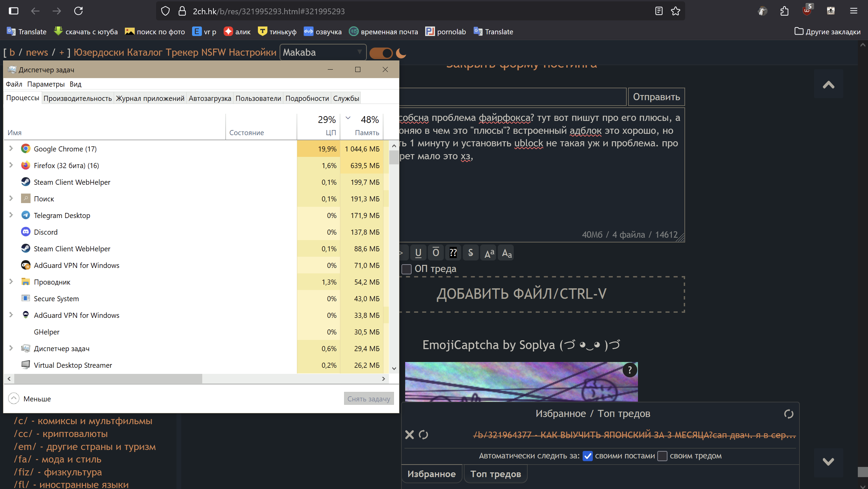Refresh the favorites panel list
This screenshot has width=868, height=489.
point(789,414)
